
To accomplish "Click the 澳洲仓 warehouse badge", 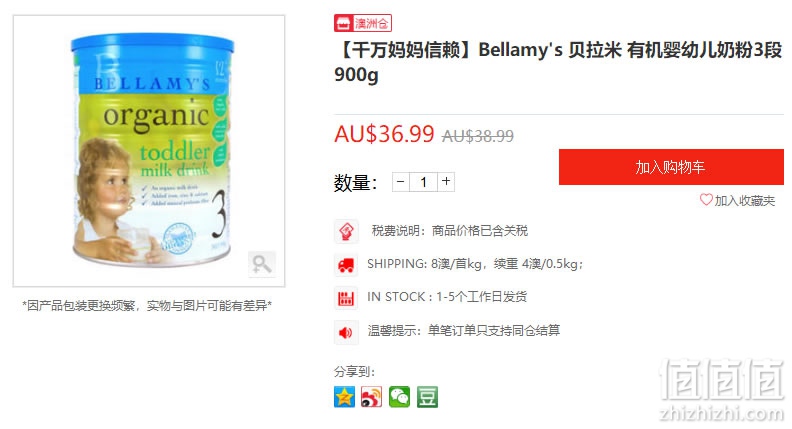I will [x=363, y=23].
